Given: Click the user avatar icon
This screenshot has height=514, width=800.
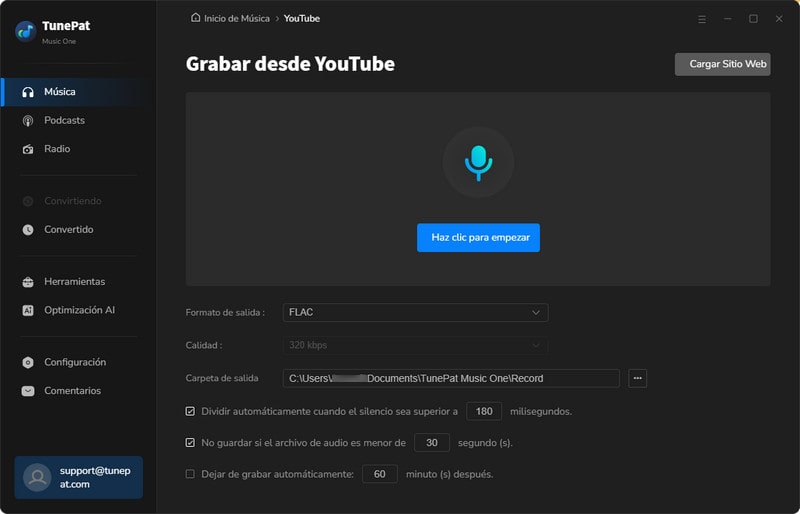Looking at the screenshot, I should [37, 477].
